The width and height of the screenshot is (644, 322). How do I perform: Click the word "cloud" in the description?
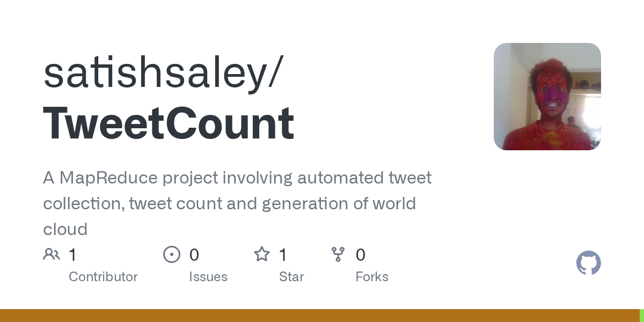click(x=65, y=229)
